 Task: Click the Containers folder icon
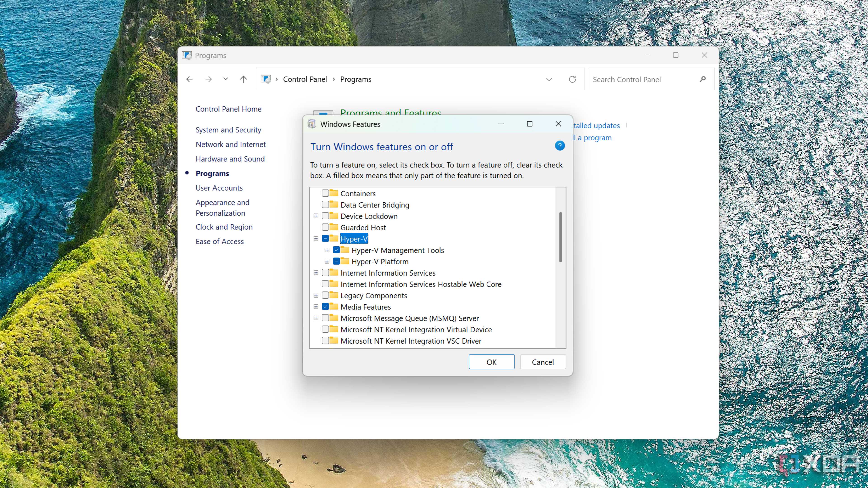pos(334,193)
